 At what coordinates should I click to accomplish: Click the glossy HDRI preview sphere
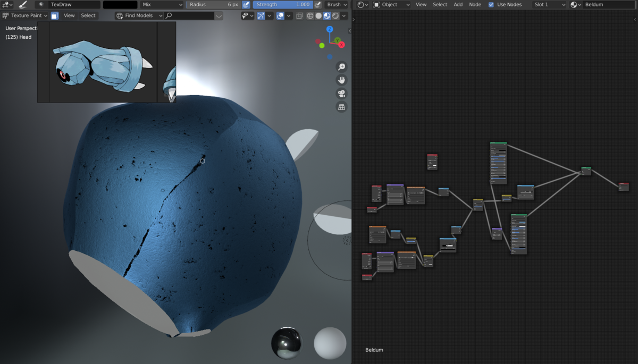(287, 343)
